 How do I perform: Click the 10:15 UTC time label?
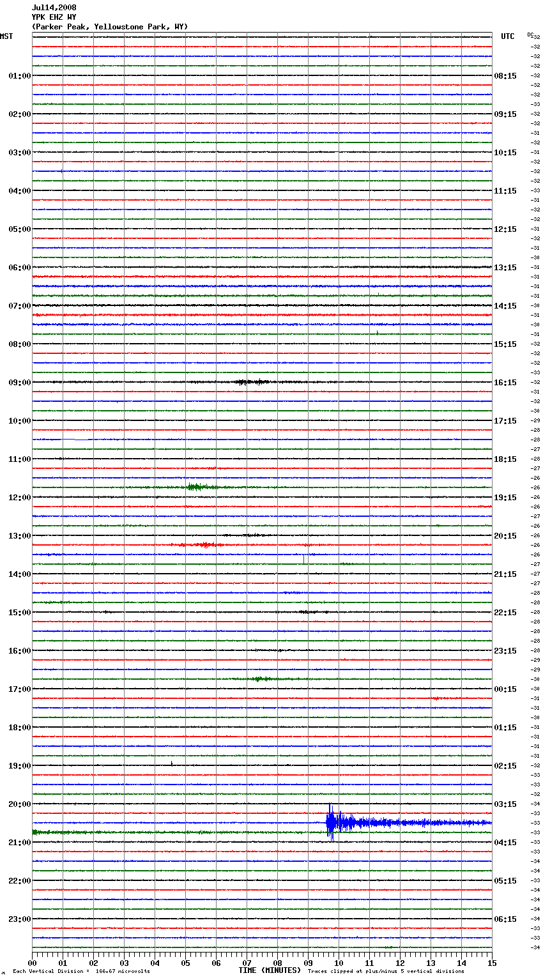pos(505,153)
